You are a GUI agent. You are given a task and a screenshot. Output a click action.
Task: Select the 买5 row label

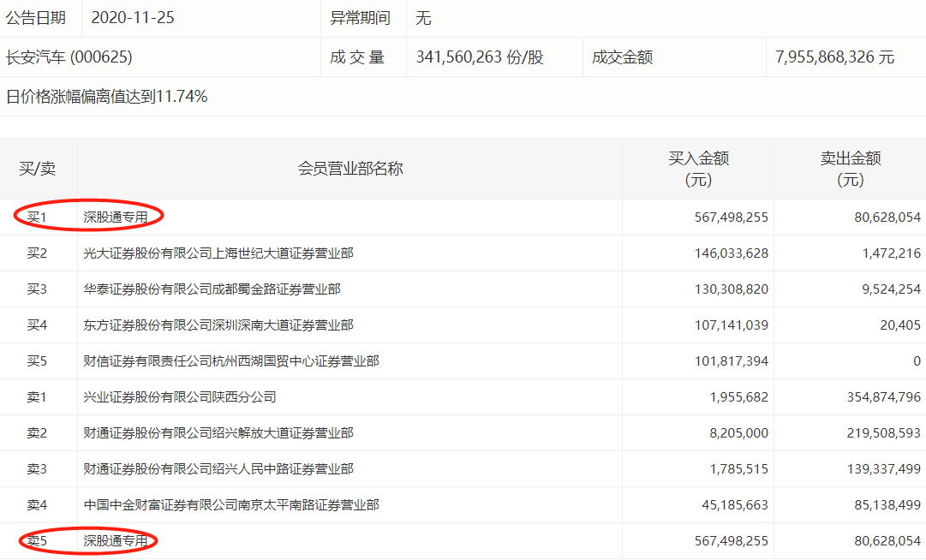point(37,361)
